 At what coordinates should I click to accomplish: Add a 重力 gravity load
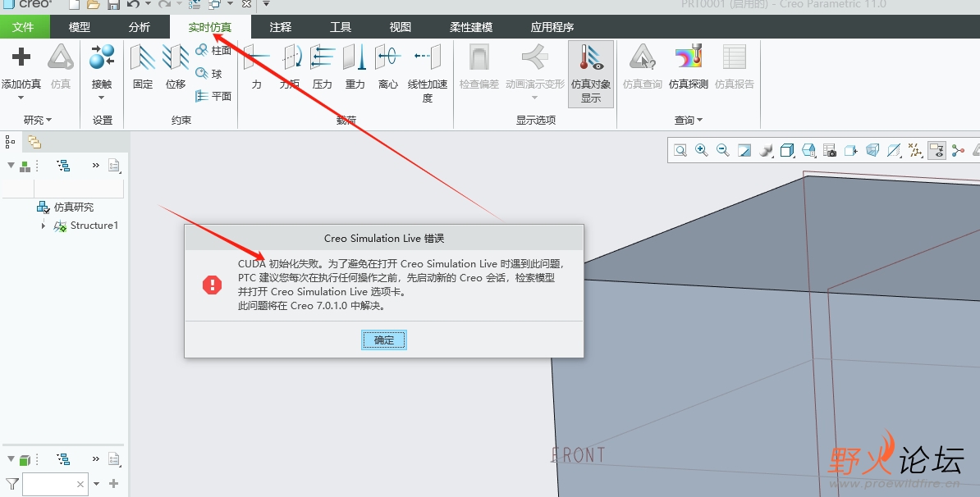355,66
